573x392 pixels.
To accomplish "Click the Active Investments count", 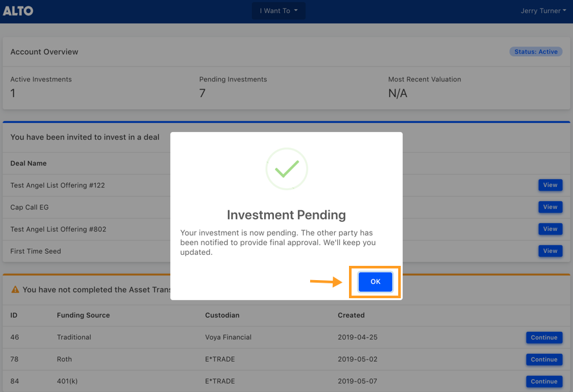I will click(x=13, y=93).
